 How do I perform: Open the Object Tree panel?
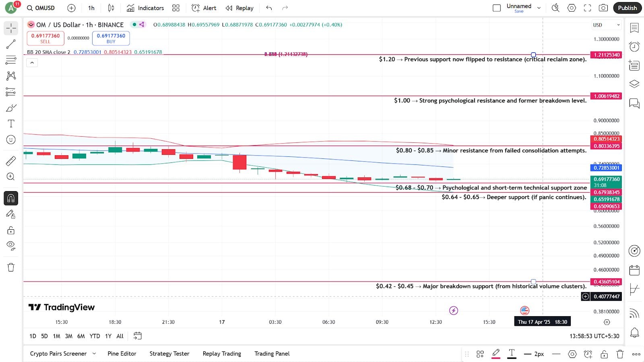pyautogui.click(x=634, y=83)
